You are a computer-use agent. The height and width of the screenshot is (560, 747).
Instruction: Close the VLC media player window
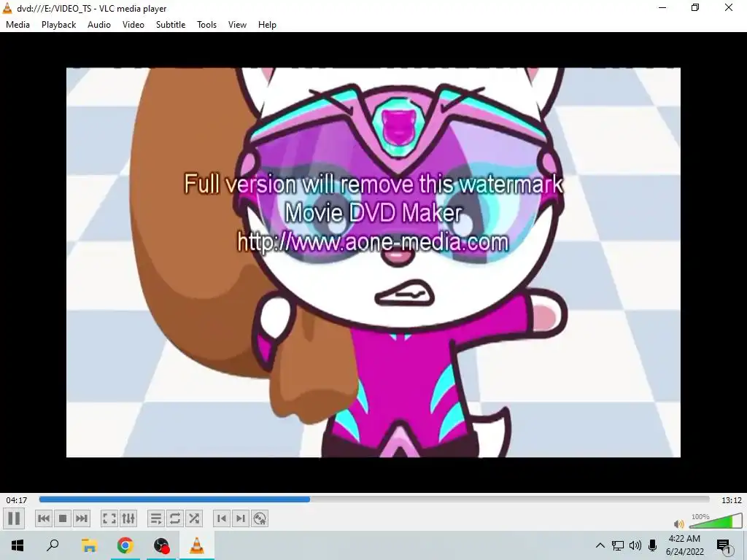coord(729,7)
